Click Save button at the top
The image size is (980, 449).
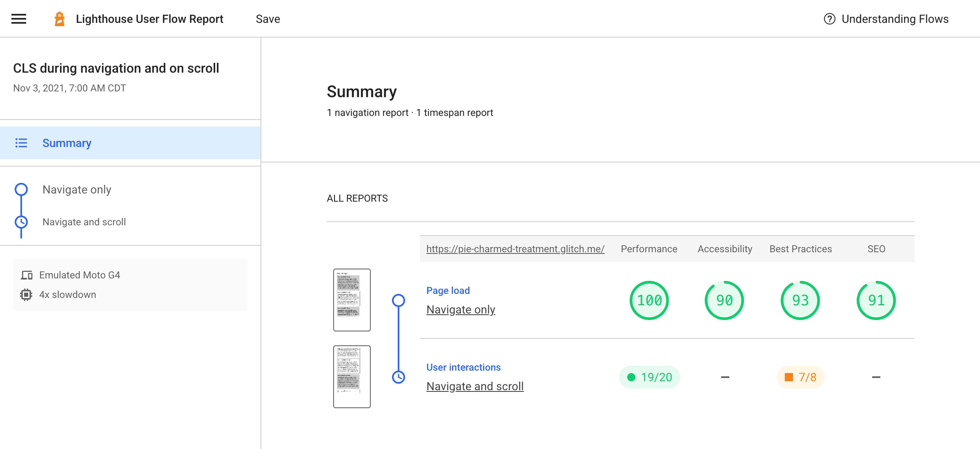[268, 18]
